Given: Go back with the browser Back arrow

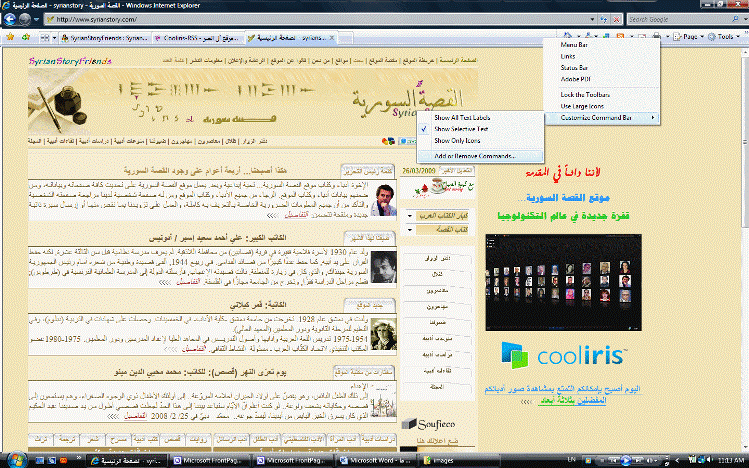Looking at the screenshot, I should coord(10,19).
